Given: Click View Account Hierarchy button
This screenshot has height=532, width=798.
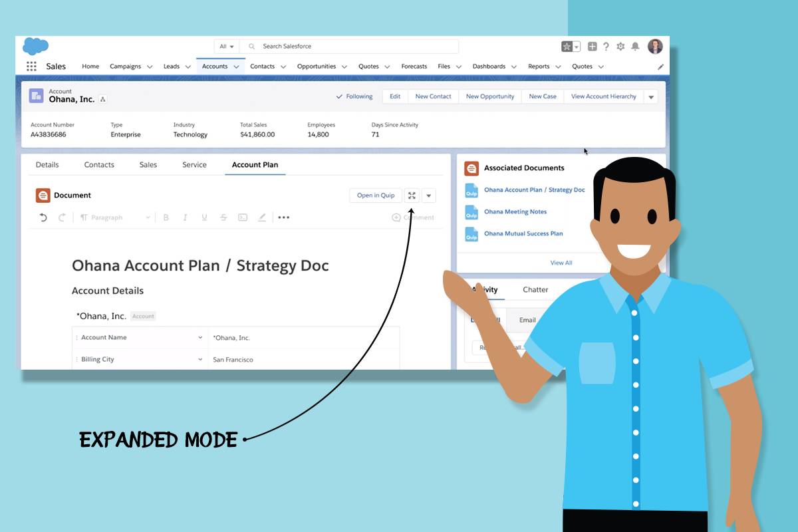Looking at the screenshot, I should pyautogui.click(x=604, y=96).
